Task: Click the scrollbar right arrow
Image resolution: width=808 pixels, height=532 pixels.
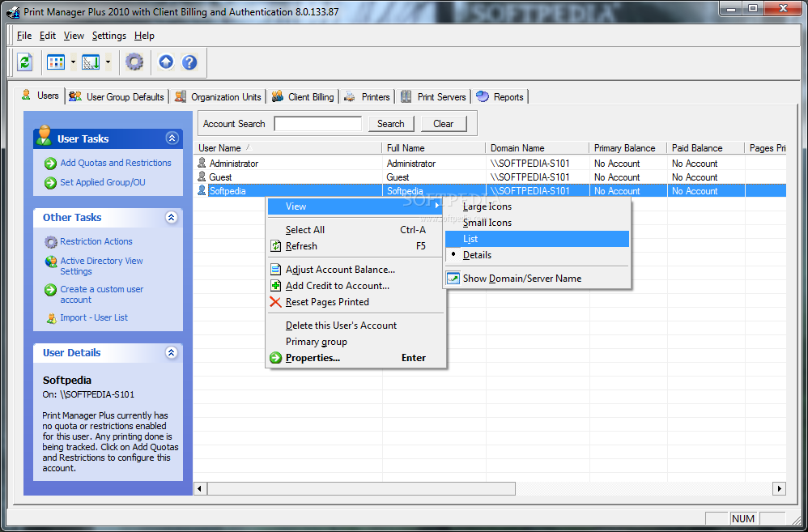Action: click(779, 488)
